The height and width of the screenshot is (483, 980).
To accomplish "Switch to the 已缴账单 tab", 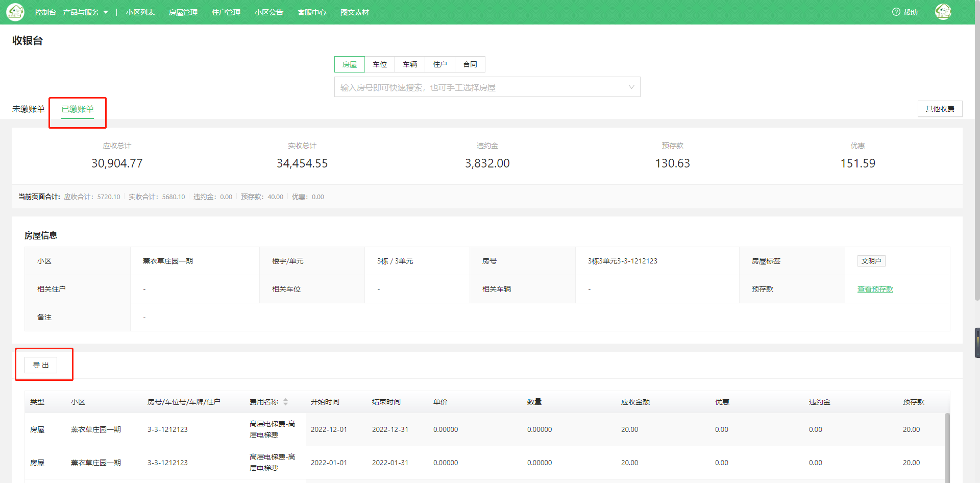I will click(x=78, y=109).
